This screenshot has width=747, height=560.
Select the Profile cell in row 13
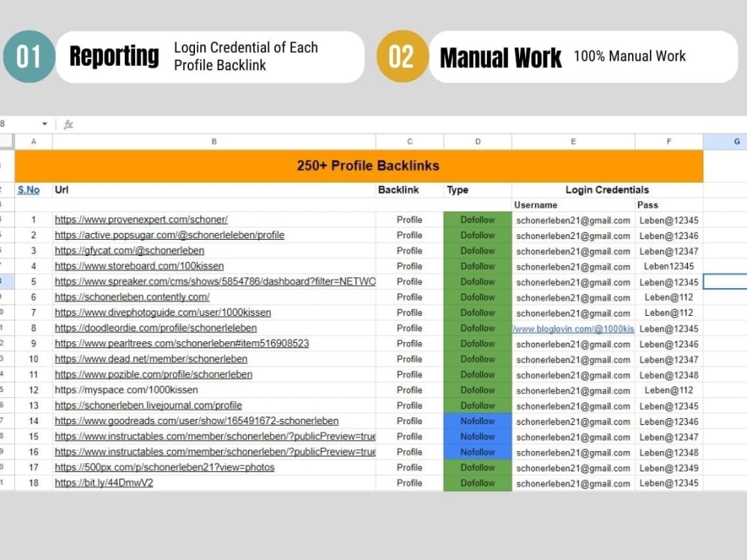click(409, 405)
